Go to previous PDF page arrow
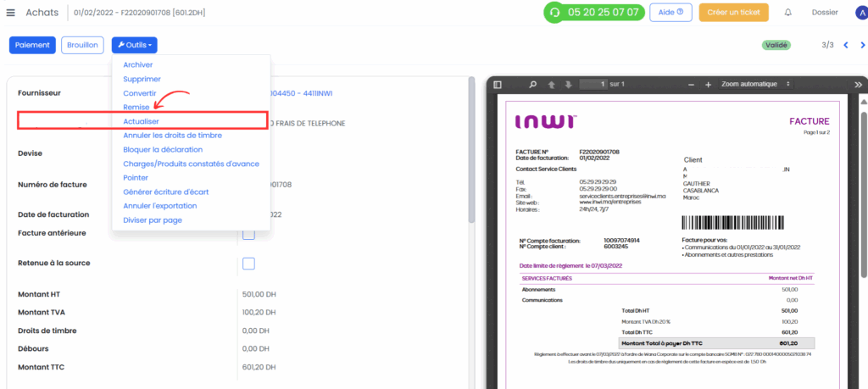Image resolution: width=868 pixels, height=389 pixels. pos(551,85)
